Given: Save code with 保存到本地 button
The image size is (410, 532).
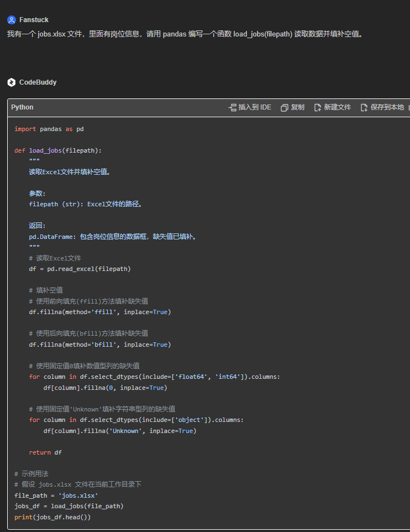Looking at the screenshot, I should click(x=382, y=107).
